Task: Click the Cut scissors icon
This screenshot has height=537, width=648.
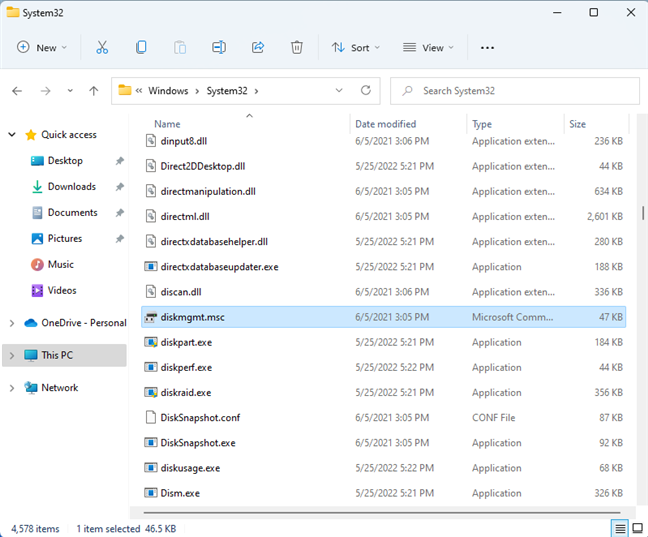Action: pos(102,48)
